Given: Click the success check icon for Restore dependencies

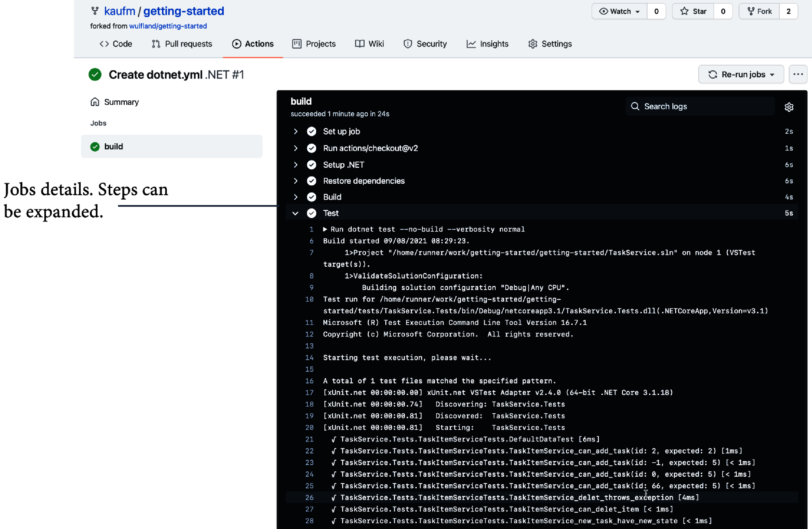Looking at the screenshot, I should tap(311, 181).
